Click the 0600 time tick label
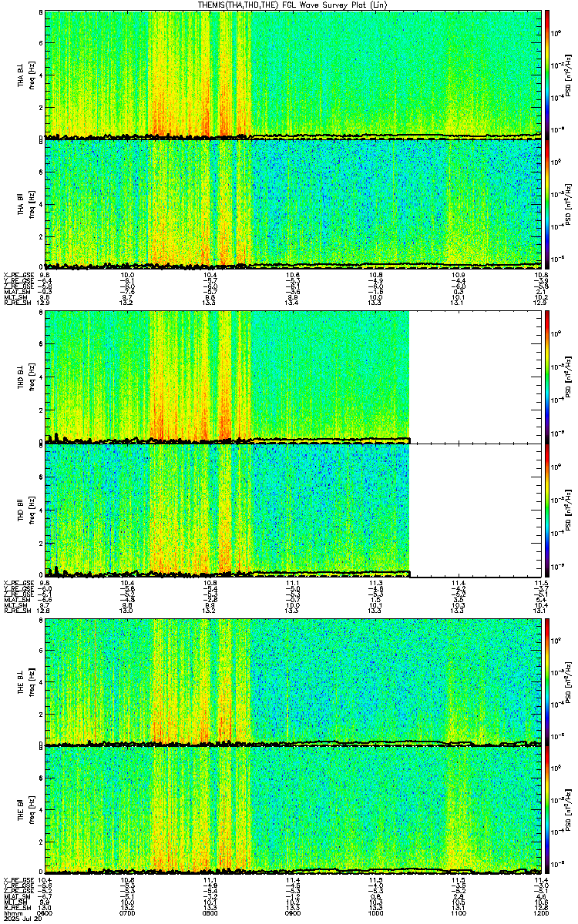Image resolution: width=578 pixels, height=924 pixels. [45, 914]
